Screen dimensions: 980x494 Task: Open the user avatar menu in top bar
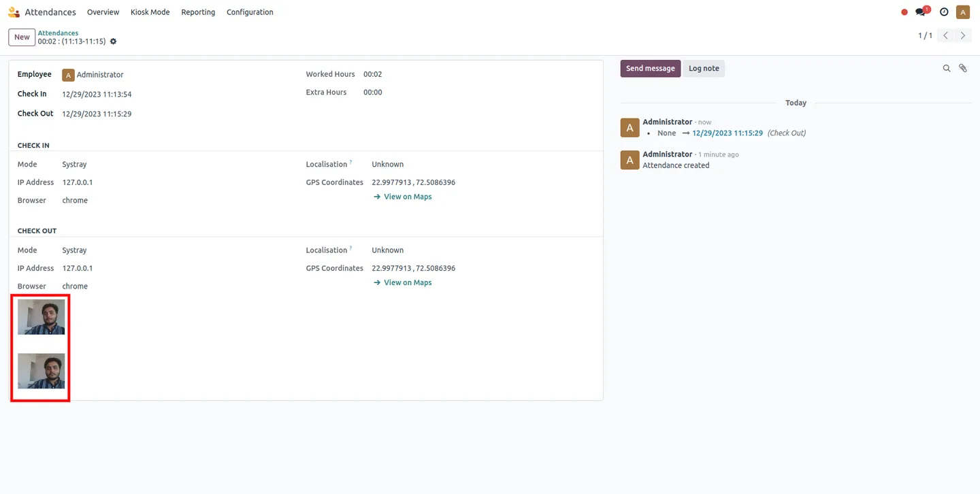[x=962, y=12]
